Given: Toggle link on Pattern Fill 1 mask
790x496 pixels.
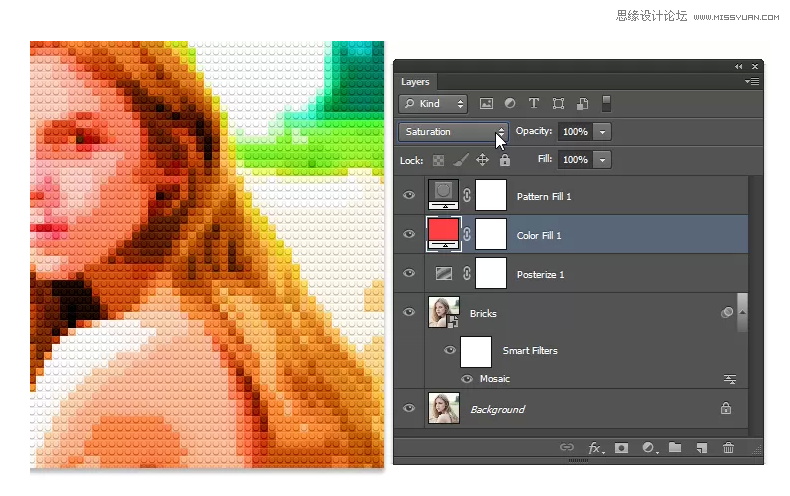Looking at the screenshot, I should (x=467, y=195).
